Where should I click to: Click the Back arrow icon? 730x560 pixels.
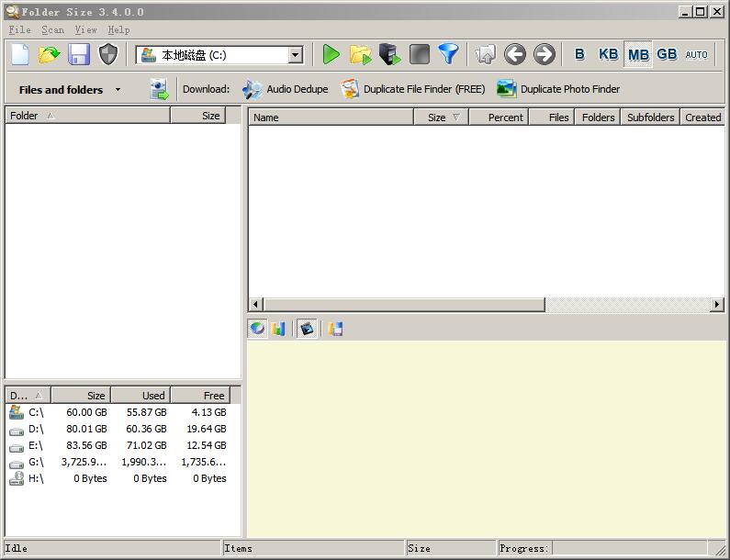coord(515,54)
